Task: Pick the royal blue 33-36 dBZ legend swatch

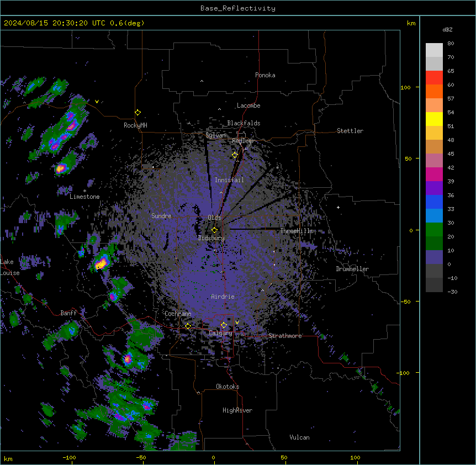Action: [x=434, y=202]
